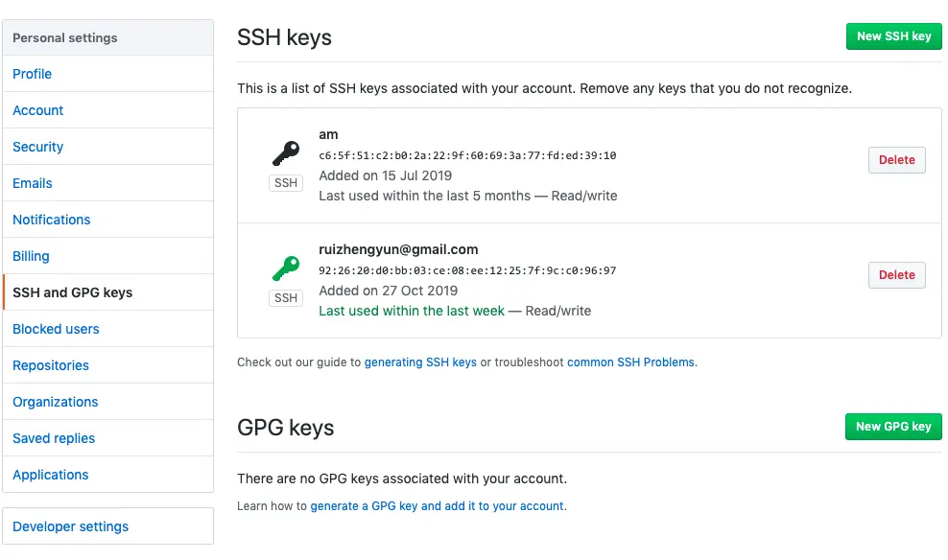Image resolution: width=948 pixels, height=560 pixels.
Task: Open the Profile settings page
Action: [x=33, y=74]
